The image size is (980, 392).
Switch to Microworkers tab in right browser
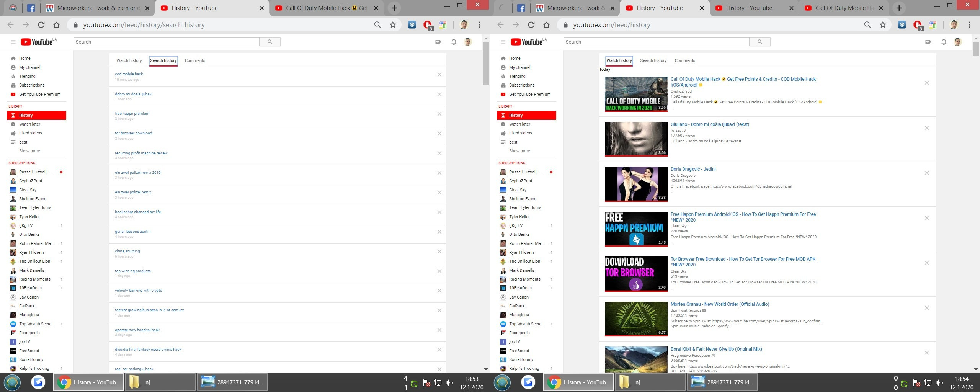pos(575,8)
